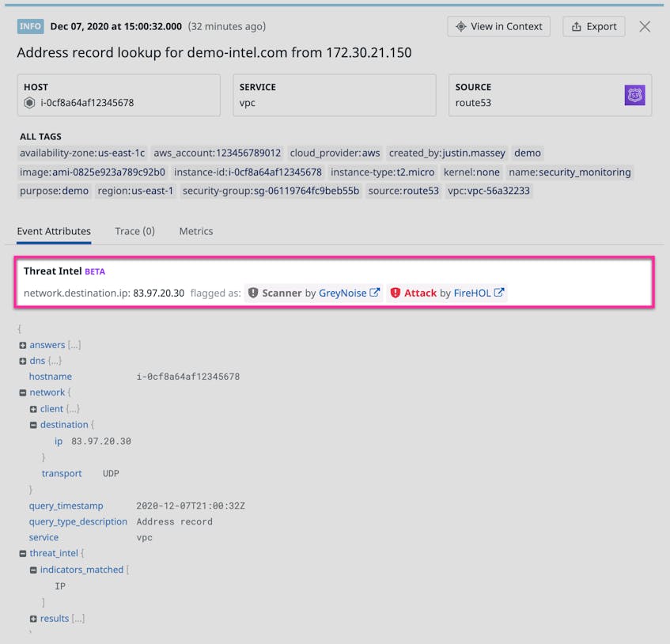Viewport: 670px width, 644px height.
Task: Click the created_by:justin.massey tag
Action: 447,153
